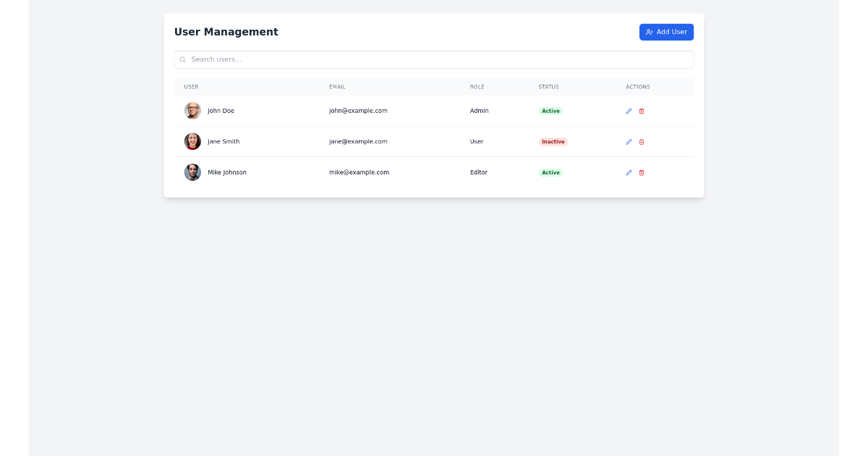This screenshot has width=868, height=456.
Task: Sort by the EMAIL column header
Action: (337, 87)
